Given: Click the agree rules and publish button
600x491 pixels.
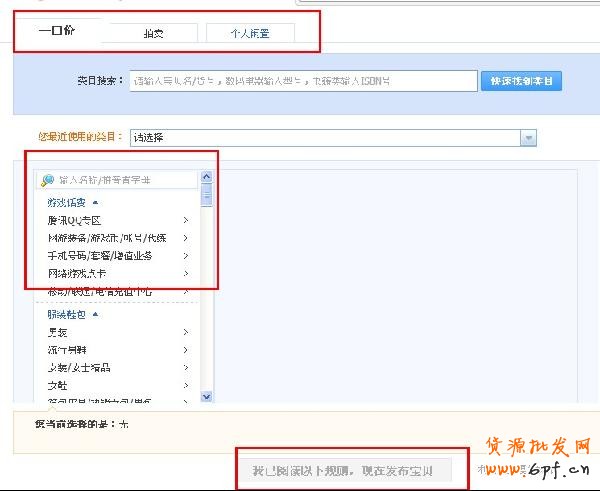Looking at the screenshot, I should pyautogui.click(x=344, y=470).
